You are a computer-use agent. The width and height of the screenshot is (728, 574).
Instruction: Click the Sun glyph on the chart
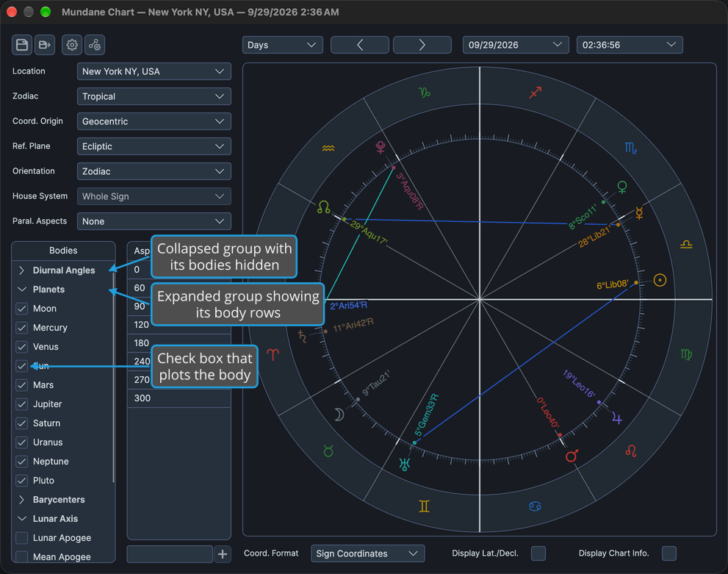coord(660,280)
